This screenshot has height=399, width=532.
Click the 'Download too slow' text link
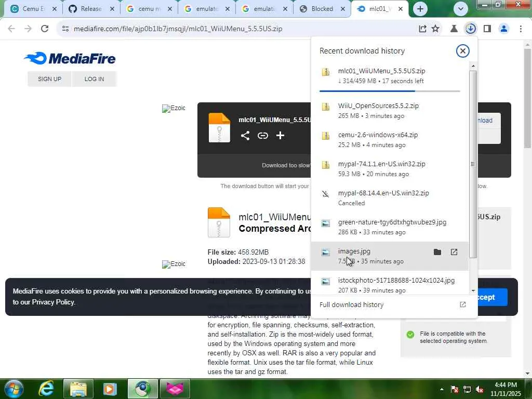tap(286, 165)
